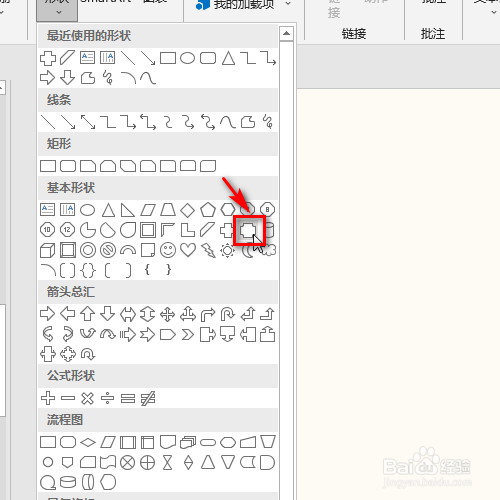Select the Curve line in Lines section
Screen dimensions: 500x500
click(x=228, y=122)
